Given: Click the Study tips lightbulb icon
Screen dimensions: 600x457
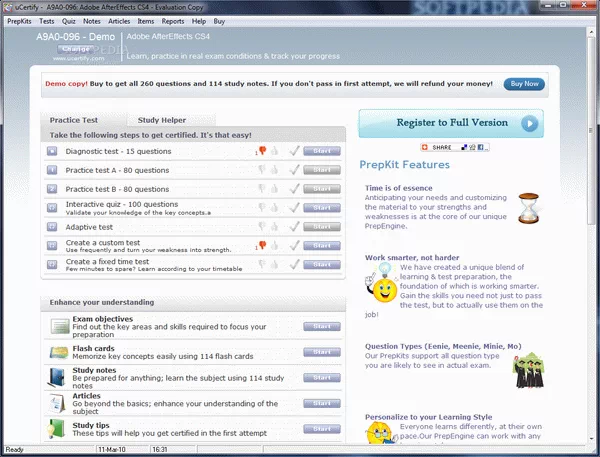Looking at the screenshot, I should [58, 429].
